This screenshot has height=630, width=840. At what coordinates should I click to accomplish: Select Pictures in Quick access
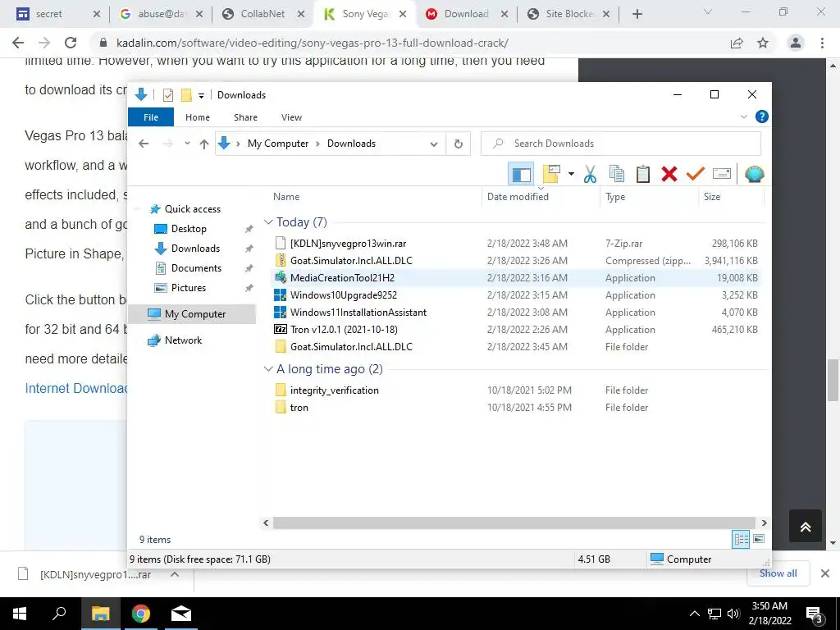(x=188, y=288)
